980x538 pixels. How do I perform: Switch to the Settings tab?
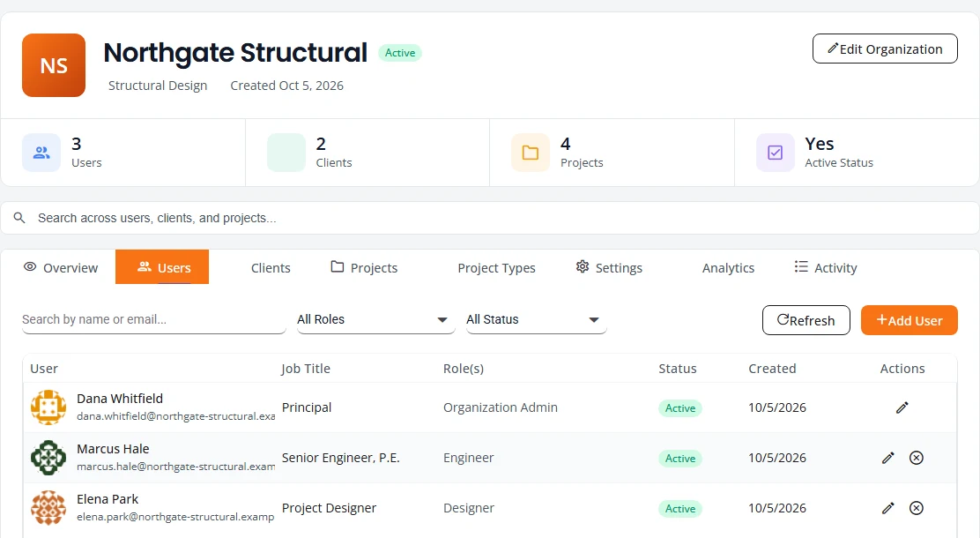pyautogui.click(x=609, y=268)
